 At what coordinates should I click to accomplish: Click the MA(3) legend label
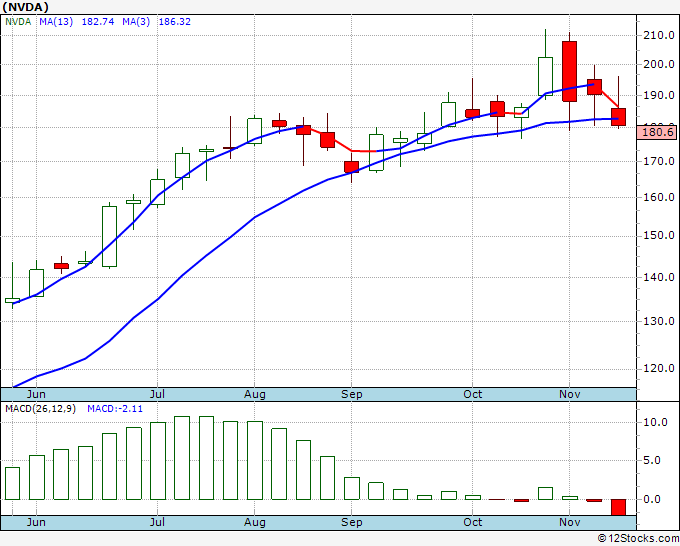tap(136, 22)
